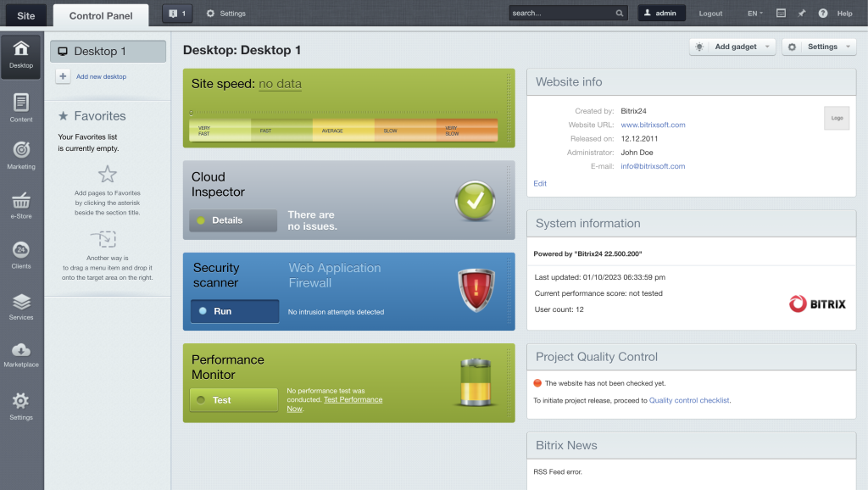Click Details in Cloud Inspector
Image resolution: width=868 pixels, height=490 pixels.
pos(233,220)
